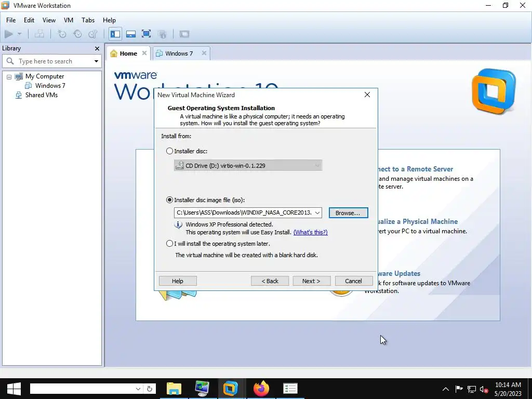
Task: Enter full screen mode icon
Action: (x=146, y=34)
